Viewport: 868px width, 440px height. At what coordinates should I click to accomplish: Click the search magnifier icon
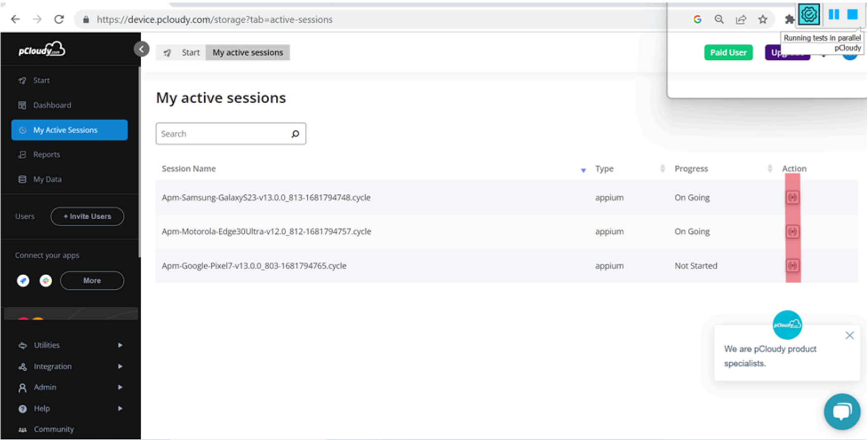pyautogui.click(x=295, y=134)
